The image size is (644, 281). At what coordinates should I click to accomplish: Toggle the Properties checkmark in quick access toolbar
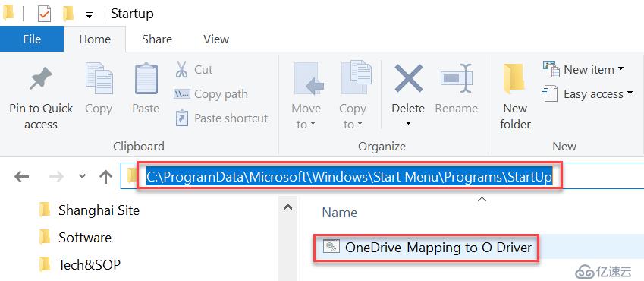44,14
